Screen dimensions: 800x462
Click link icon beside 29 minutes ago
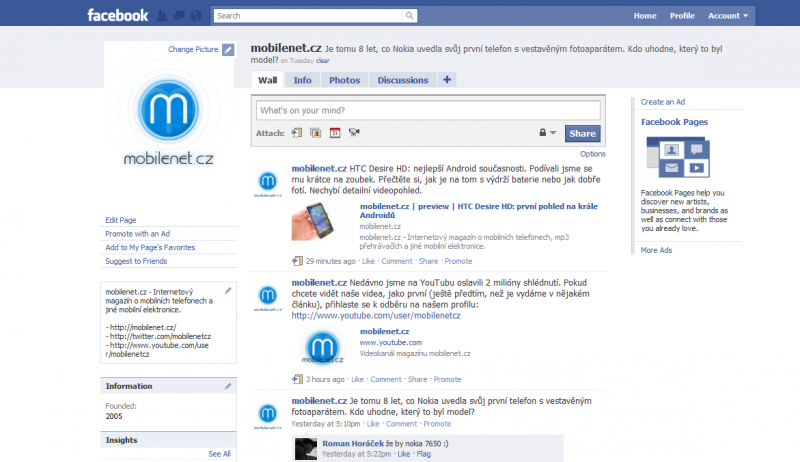click(x=297, y=261)
